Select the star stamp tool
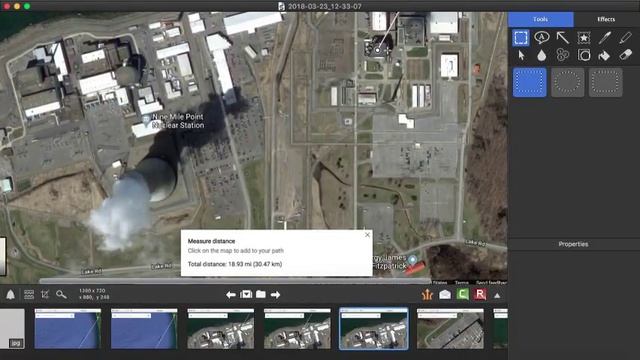Image resolution: width=640 pixels, height=360 pixels. (584, 38)
